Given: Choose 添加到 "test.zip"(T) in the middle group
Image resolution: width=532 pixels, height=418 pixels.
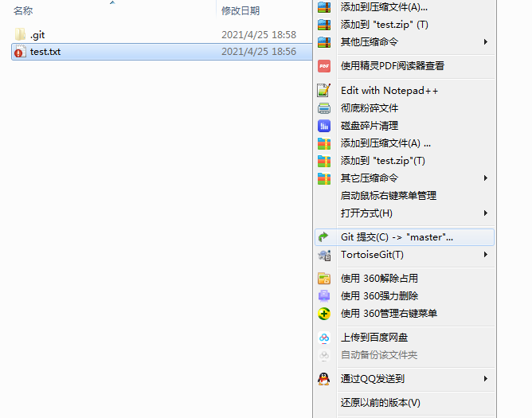Looking at the screenshot, I should (x=405, y=161).
